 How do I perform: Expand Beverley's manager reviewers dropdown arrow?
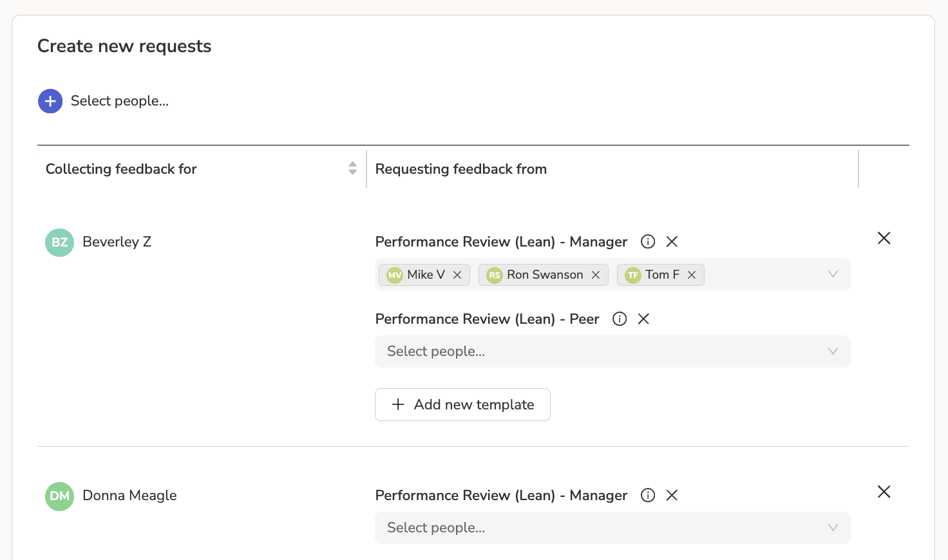(833, 274)
